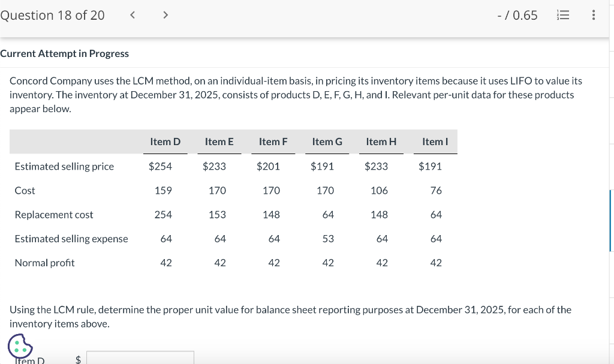Viewport: 614px width, 364px height.
Task: Click the Replacement cost row label
Action: [54, 215]
